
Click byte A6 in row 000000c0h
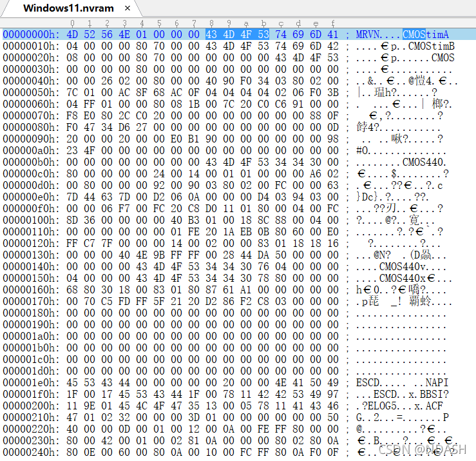click(316, 174)
